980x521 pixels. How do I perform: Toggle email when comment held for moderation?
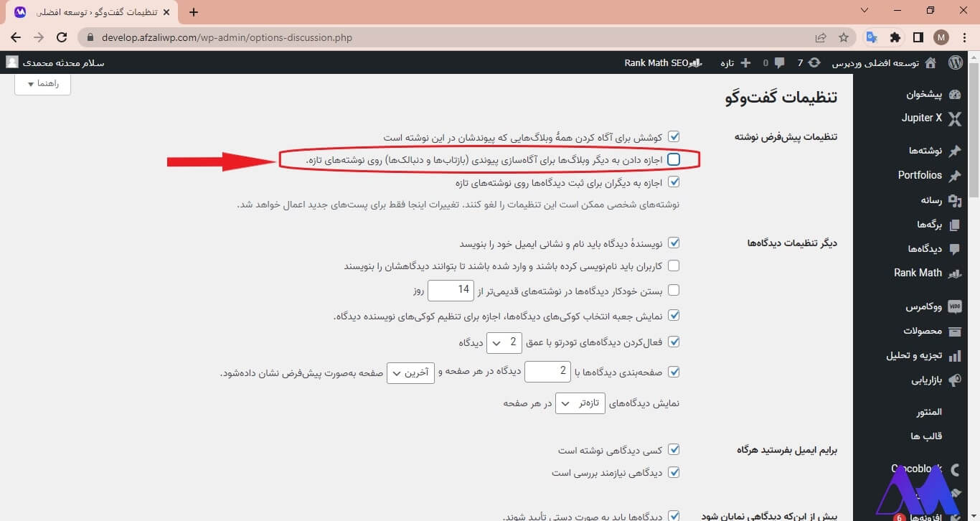[x=674, y=472]
